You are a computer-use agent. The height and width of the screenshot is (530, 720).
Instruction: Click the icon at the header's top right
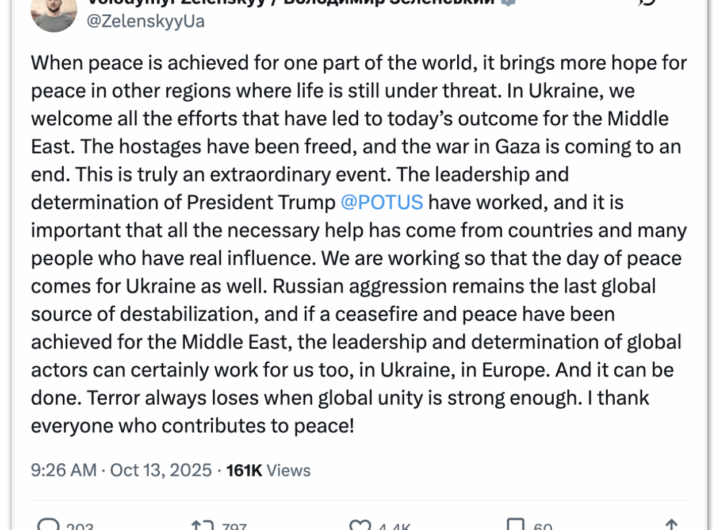(645, 5)
